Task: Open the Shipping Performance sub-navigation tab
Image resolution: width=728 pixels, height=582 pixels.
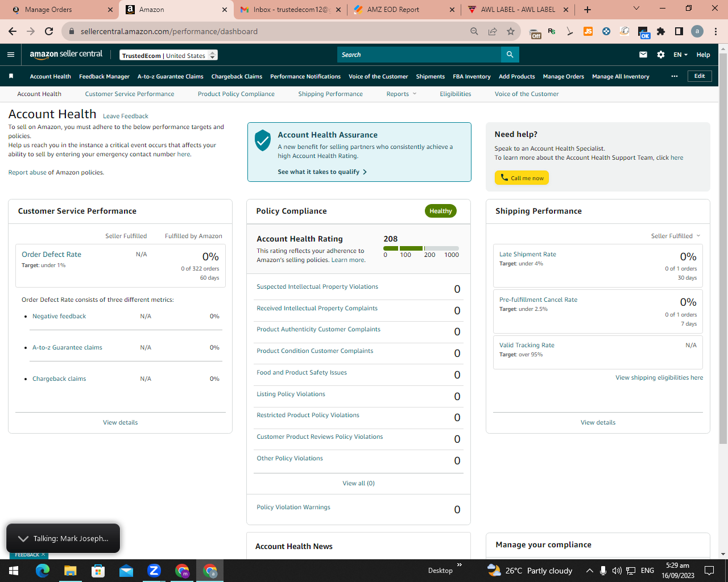Action: pos(330,94)
